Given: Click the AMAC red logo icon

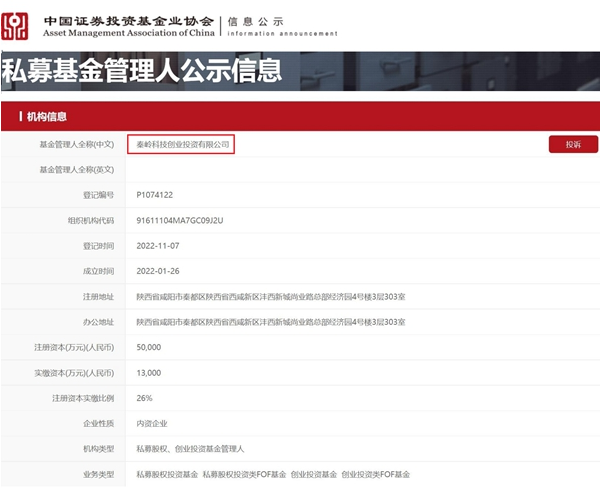Looking at the screenshot, I should 15,26.
